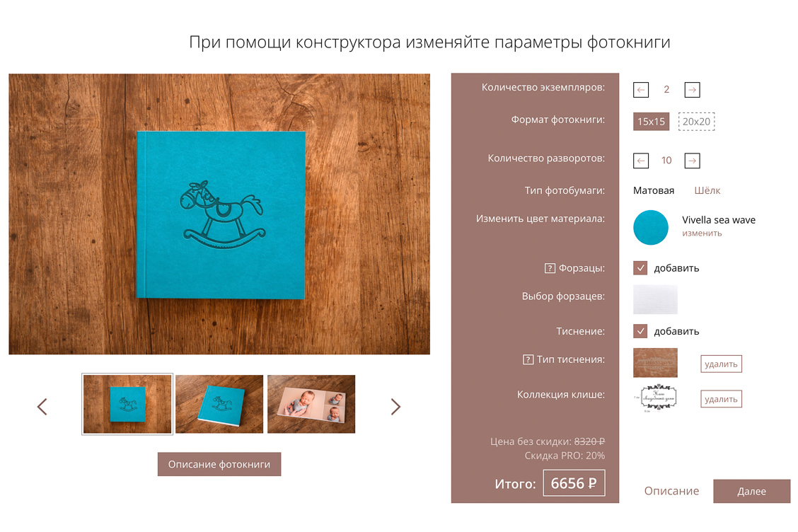798x532 pixels.
Task: Choose Шёлк photo paper type
Action: point(707,190)
